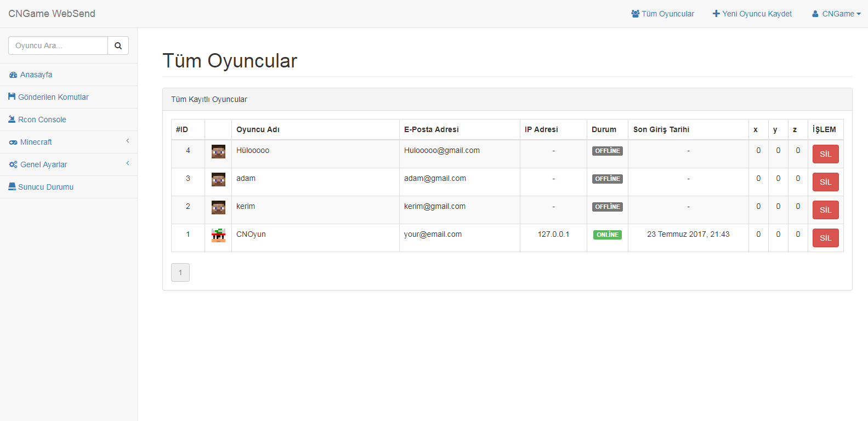This screenshot has width=868, height=421.
Task: Click the email Hulooooo@gmail.com
Action: (442, 150)
